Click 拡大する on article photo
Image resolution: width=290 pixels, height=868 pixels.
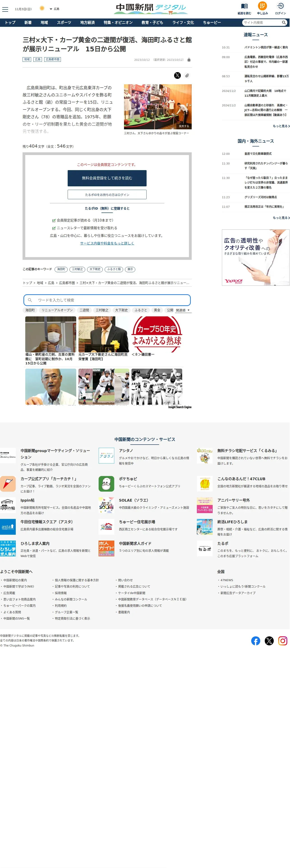click(184, 126)
